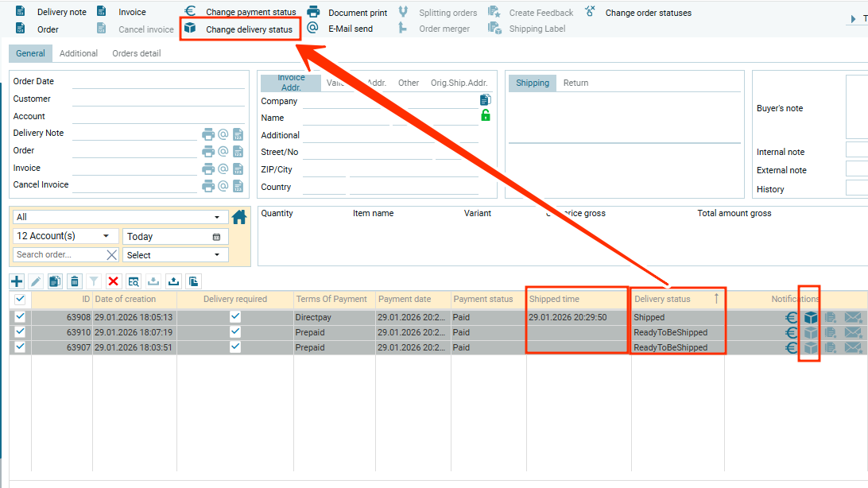Click the green padlock icon beside Name field
This screenshot has width=868, height=488.
pyautogui.click(x=486, y=116)
